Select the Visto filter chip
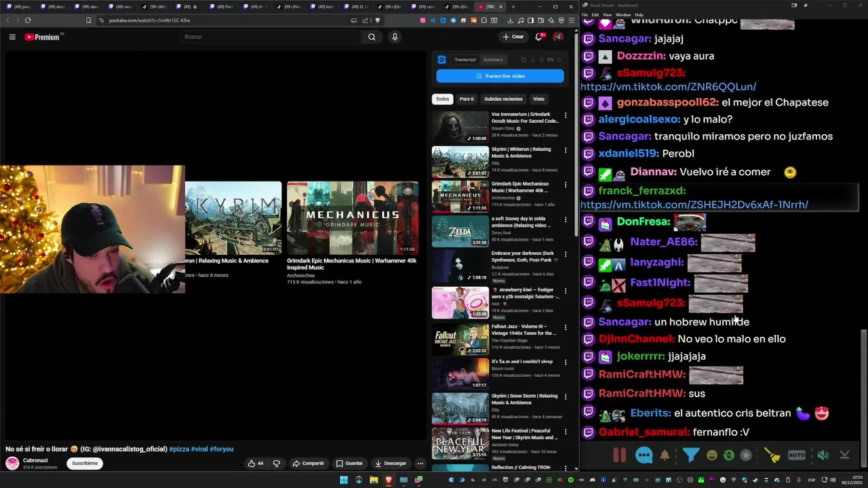The height and width of the screenshot is (488, 868). 538,99
